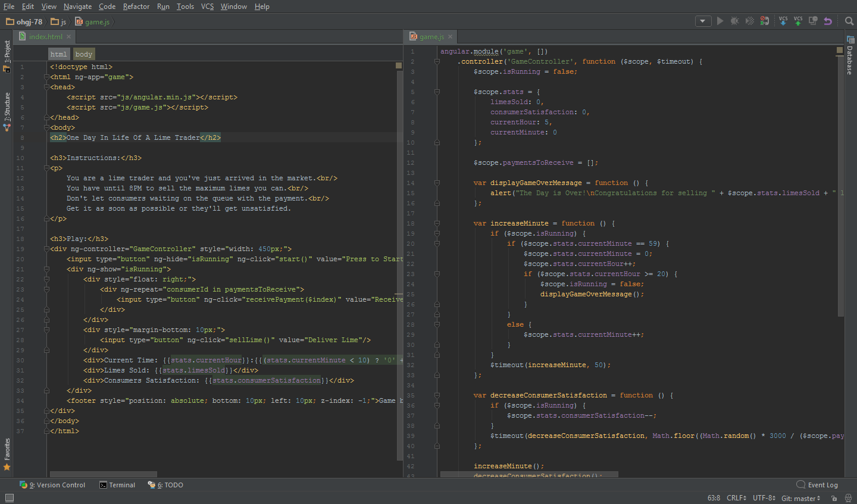Open the Git: master branch menu
The image size is (857, 504).
(x=801, y=498)
